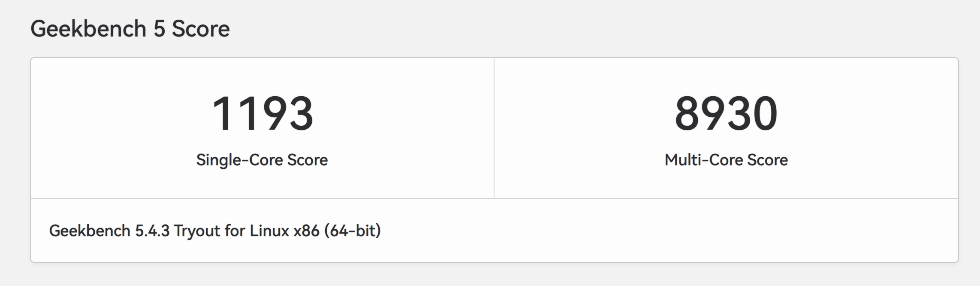Click the word Multi-Core under 8930
Viewport: 980px width, 286px height.
pos(704,160)
